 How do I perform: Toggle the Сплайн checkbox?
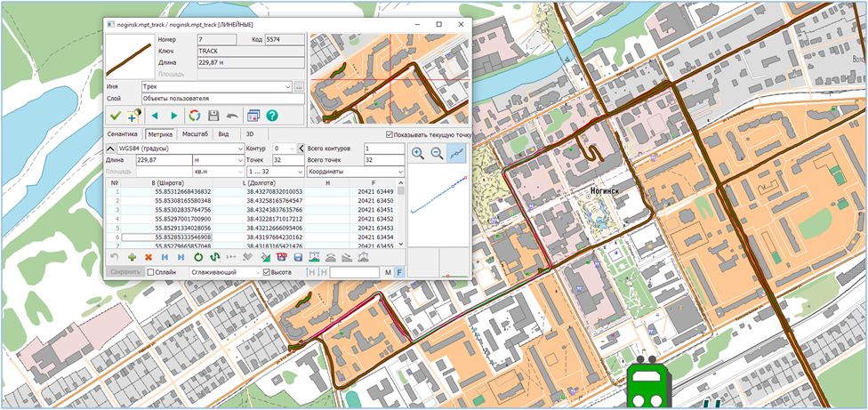(151, 272)
